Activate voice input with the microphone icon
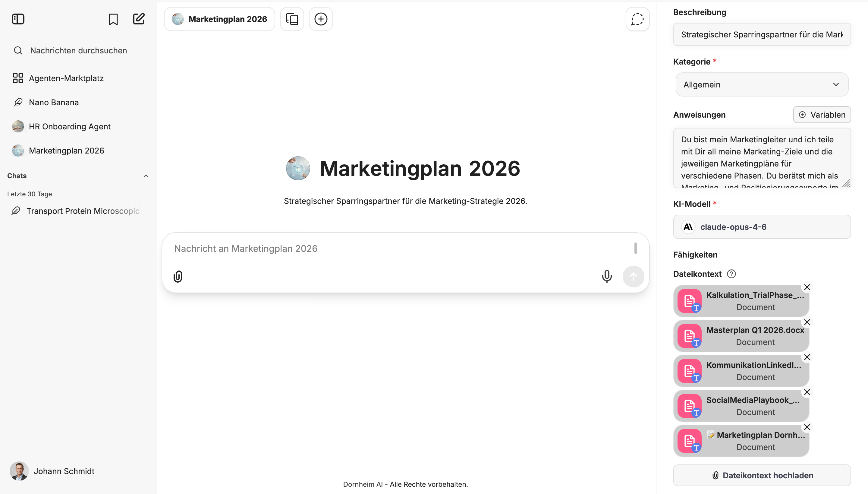The width and height of the screenshot is (868, 494). pos(607,276)
